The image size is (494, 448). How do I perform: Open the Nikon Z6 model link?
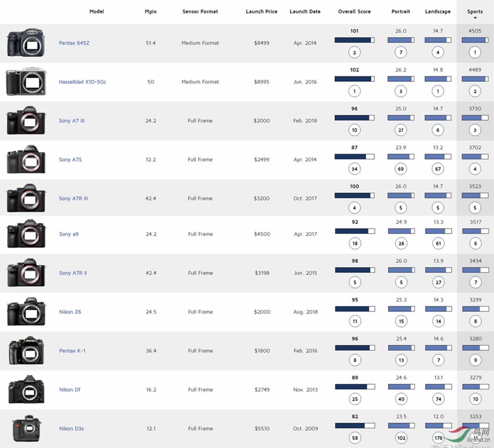pos(70,312)
